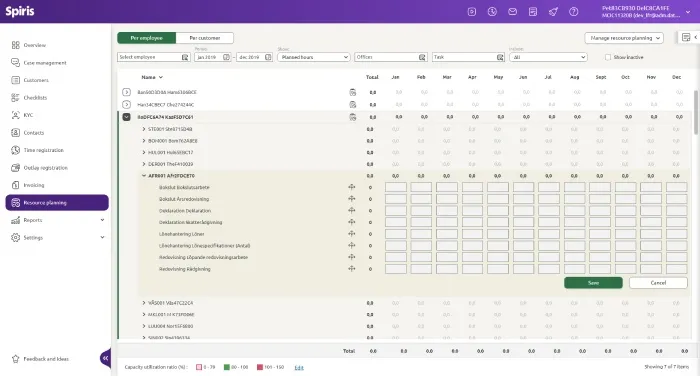Viewport: 700px width, 376px height.
Task: Expand the Reports sidebar menu
Action: point(102,220)
